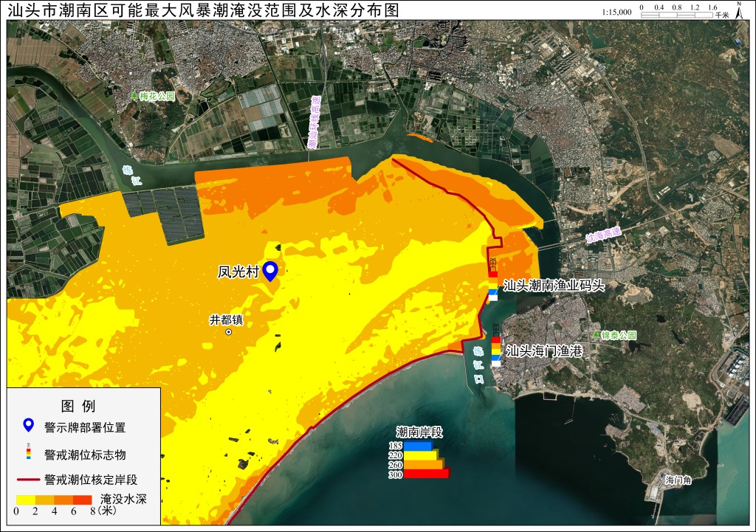Click the yellow 220 bar under 潮南岸段
756x532 pixels.
pyautogui.click(x=420, y=455)
